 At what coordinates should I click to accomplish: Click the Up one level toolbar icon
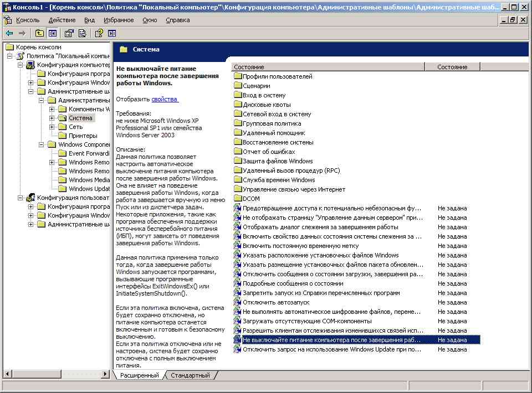click(x=39, y=33)
